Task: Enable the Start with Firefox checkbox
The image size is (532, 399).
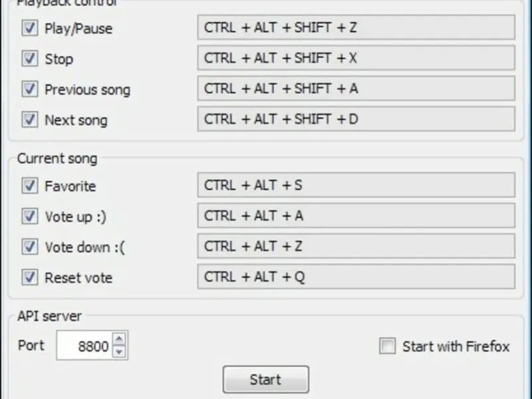Action: tap(387, 346)
